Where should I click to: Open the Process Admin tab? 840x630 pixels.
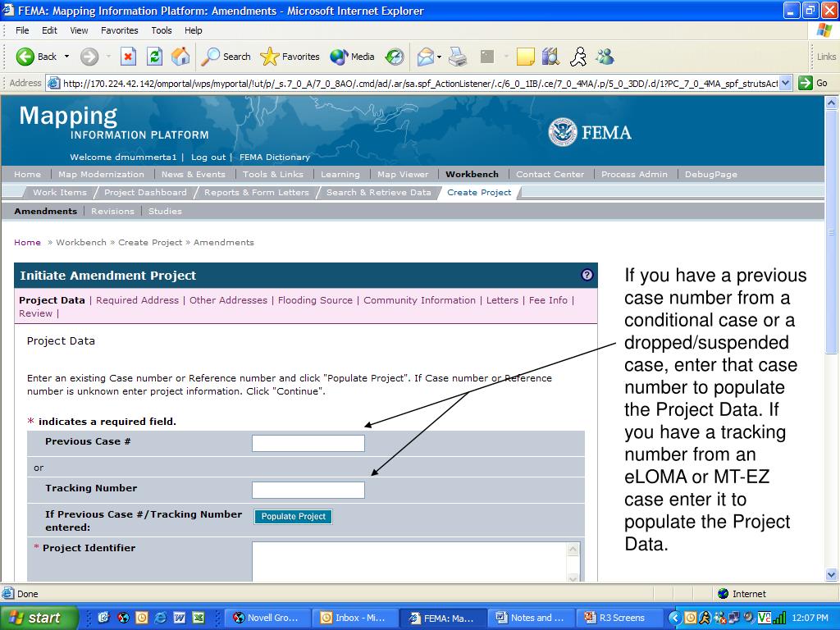click(634, 174)
